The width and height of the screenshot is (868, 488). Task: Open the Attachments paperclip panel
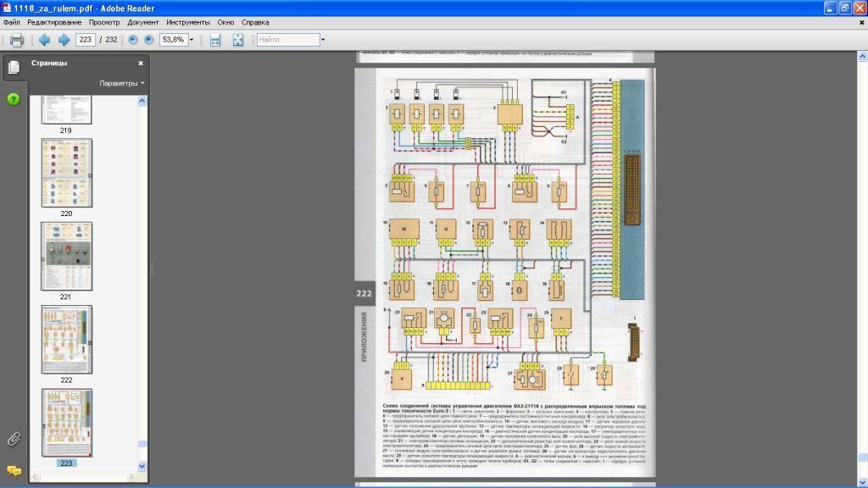14,440
